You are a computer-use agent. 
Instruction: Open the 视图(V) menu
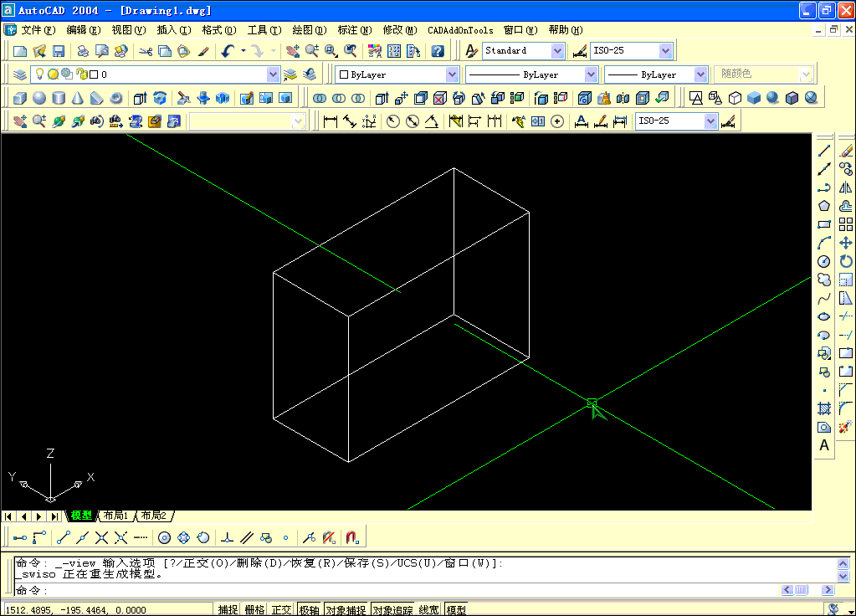tap(129, 30)
